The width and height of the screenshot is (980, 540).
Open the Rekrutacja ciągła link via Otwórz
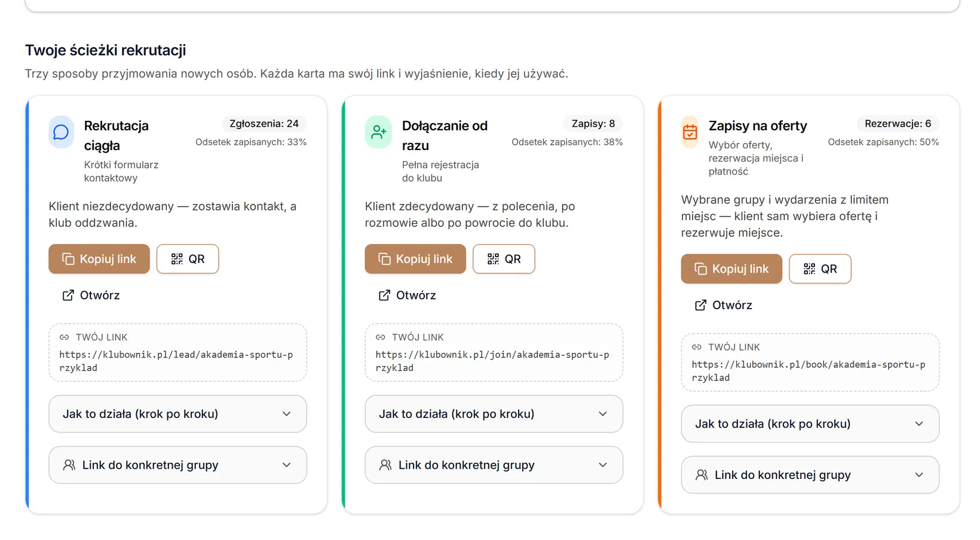(x=91, y=295)
